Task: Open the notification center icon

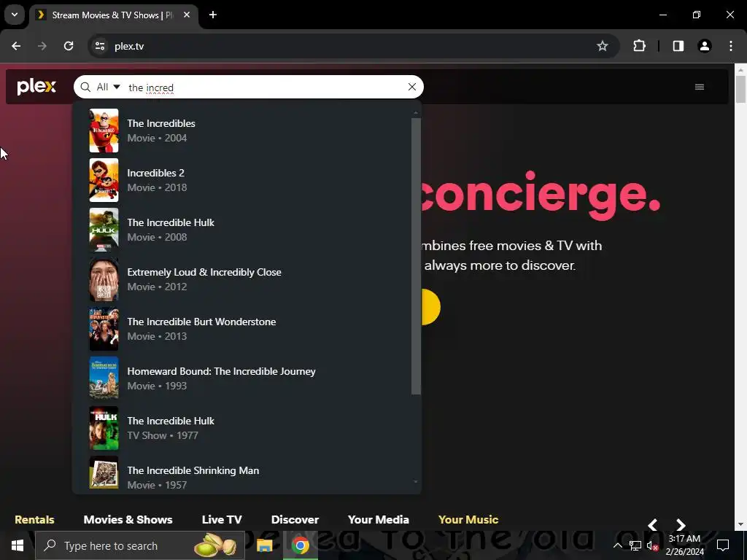Action: tap(723, 545)
